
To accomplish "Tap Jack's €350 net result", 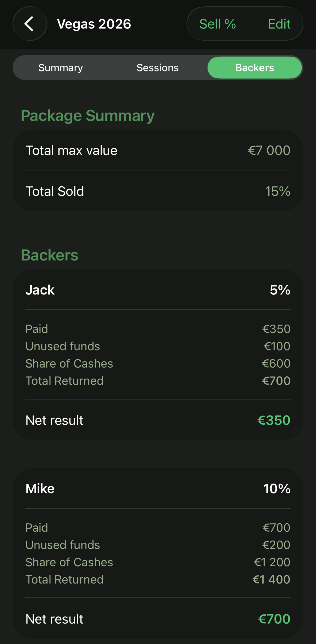I will [274, 420].
